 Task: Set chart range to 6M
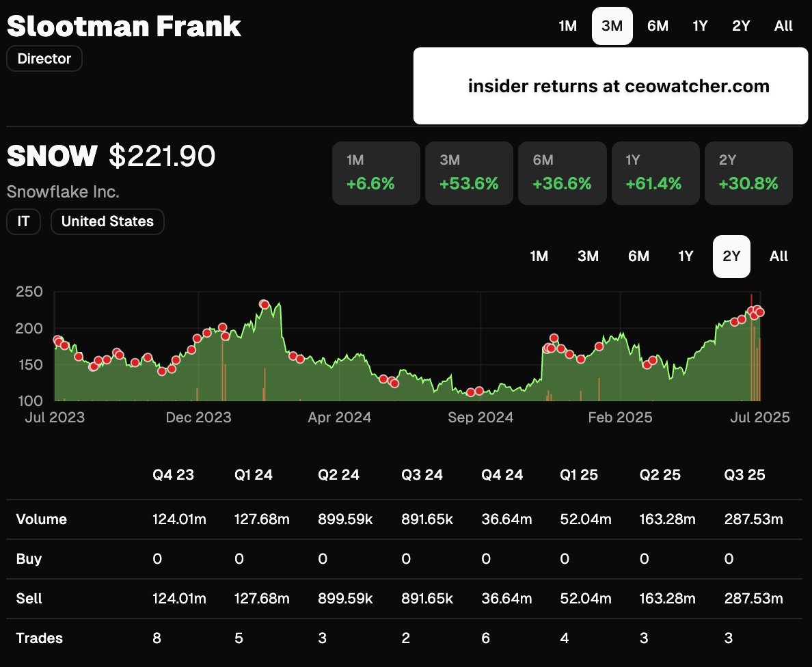coord(638,256)
